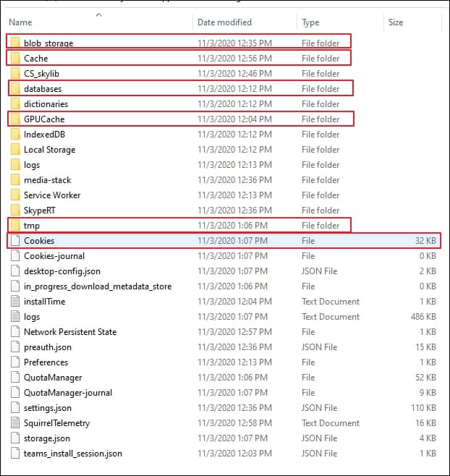Select the IndexedDB folder icon

pos(14,135)
